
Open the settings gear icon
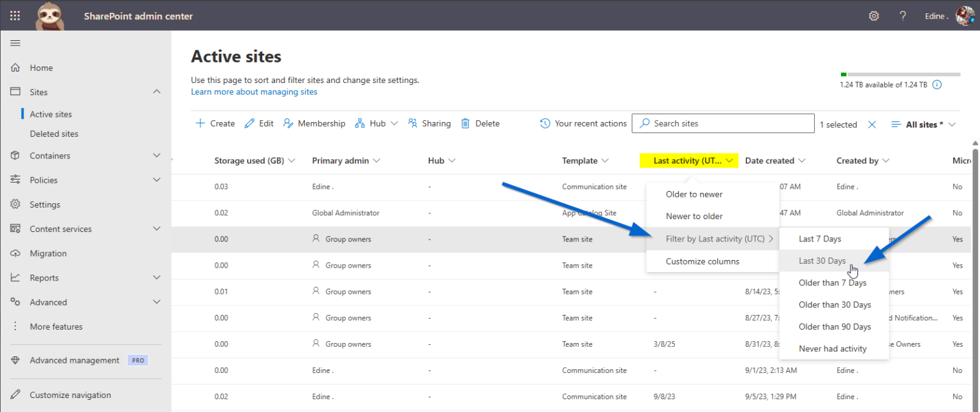pyautogui.click(x=873, y=15)
